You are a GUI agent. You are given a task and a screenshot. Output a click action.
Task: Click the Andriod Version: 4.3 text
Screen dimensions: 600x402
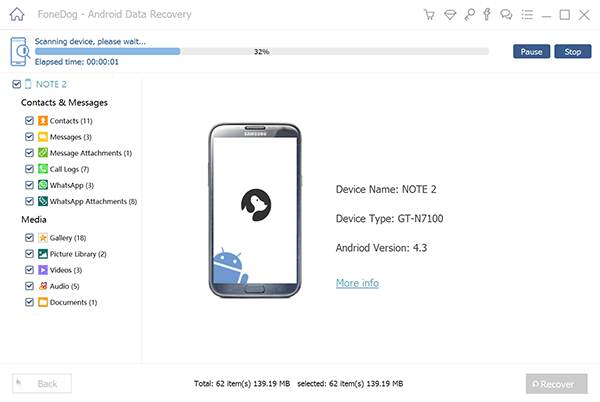click(x=382, y=248)
